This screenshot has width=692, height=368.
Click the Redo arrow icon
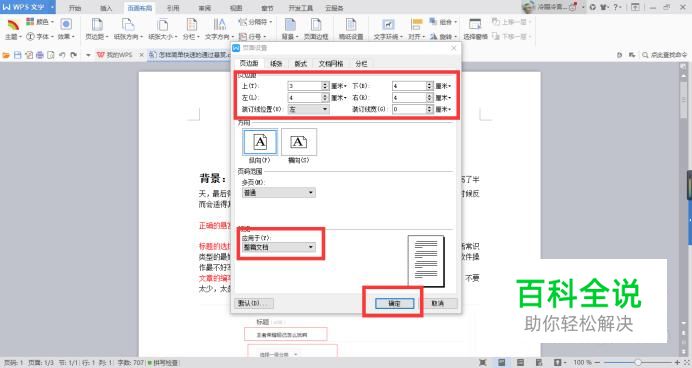[73, 55]
